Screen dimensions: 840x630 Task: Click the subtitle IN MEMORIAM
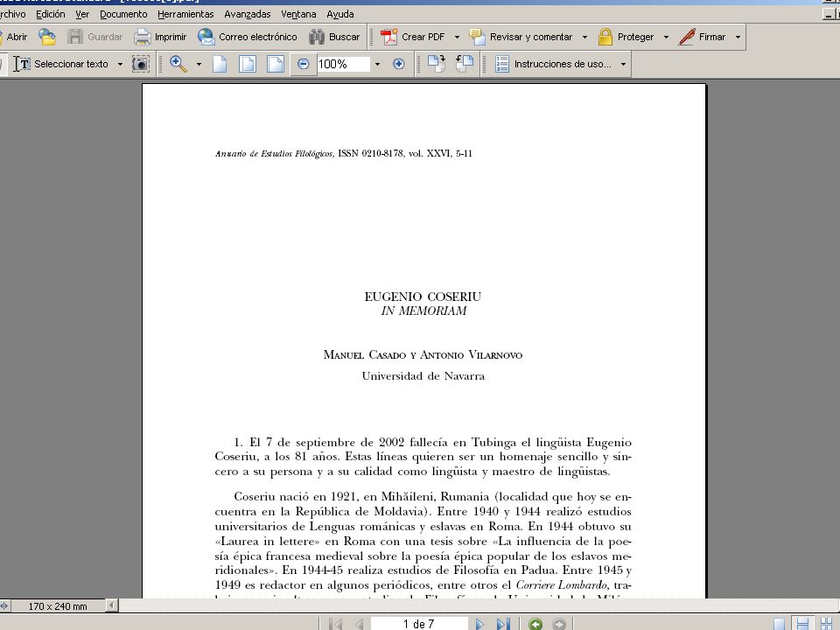pos(423,311)
